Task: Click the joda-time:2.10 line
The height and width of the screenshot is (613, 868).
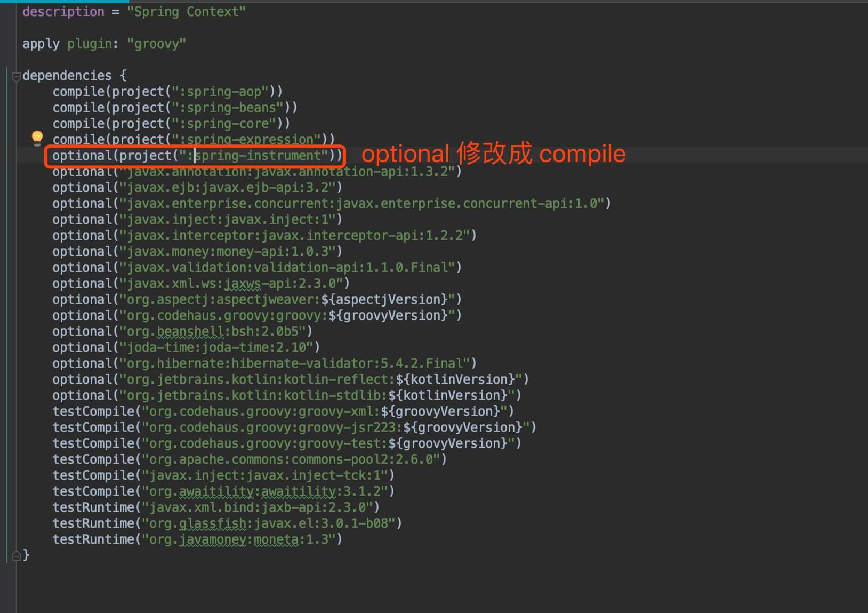Action: pos(186,348)
